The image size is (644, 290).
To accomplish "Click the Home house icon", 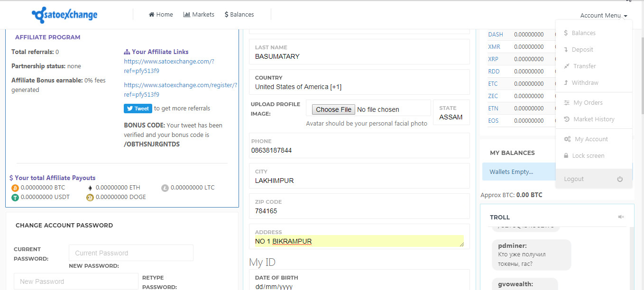I will (x=152, y=15).
